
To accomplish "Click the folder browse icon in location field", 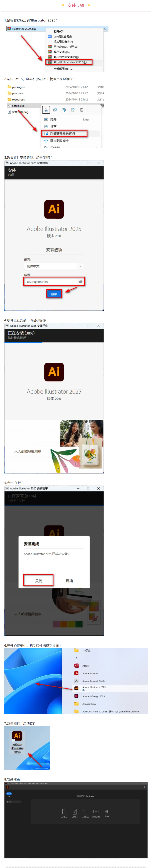I will coord(80,281).
